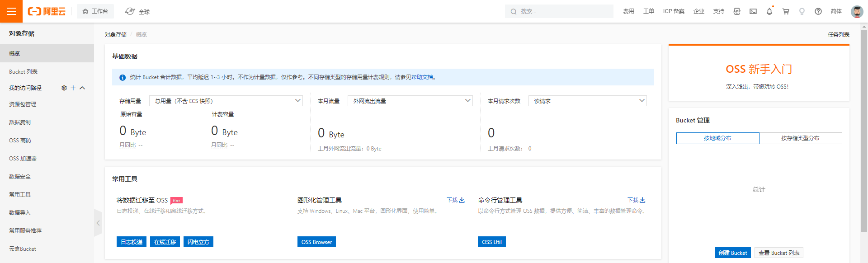Click the mobile app icon in header

coord(737,11)
